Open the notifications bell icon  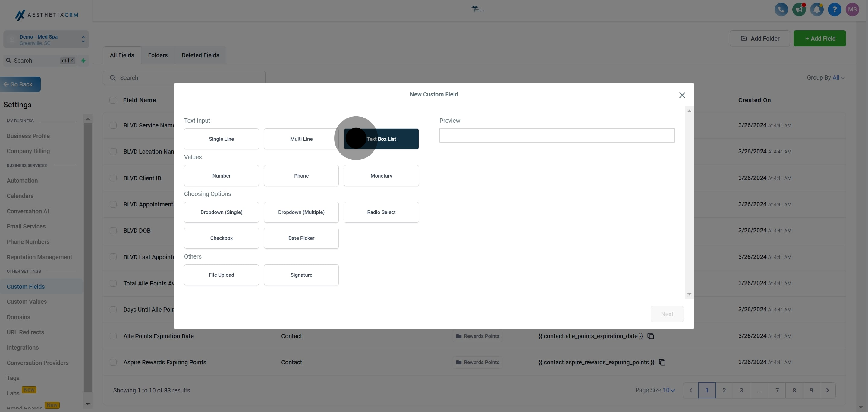click(817, 9)
